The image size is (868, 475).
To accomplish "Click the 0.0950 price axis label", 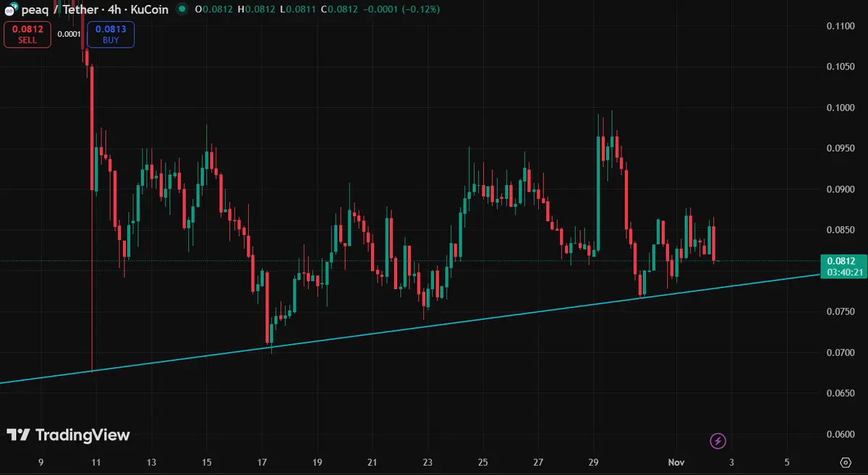I will pyautogui.click(x=841, y=148).
